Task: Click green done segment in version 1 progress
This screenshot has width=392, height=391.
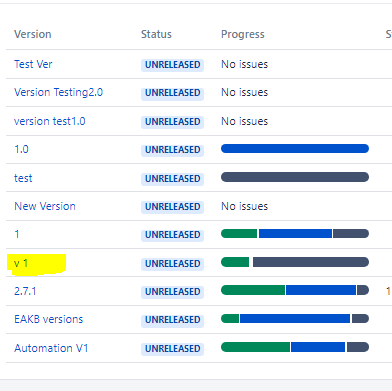Action: [239, 233]
